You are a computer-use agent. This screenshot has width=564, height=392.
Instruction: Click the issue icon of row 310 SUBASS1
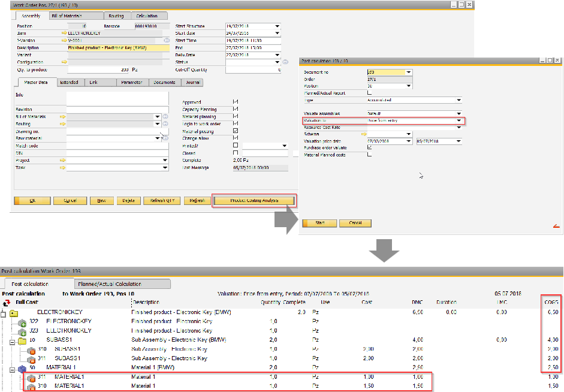coord(31,350)
